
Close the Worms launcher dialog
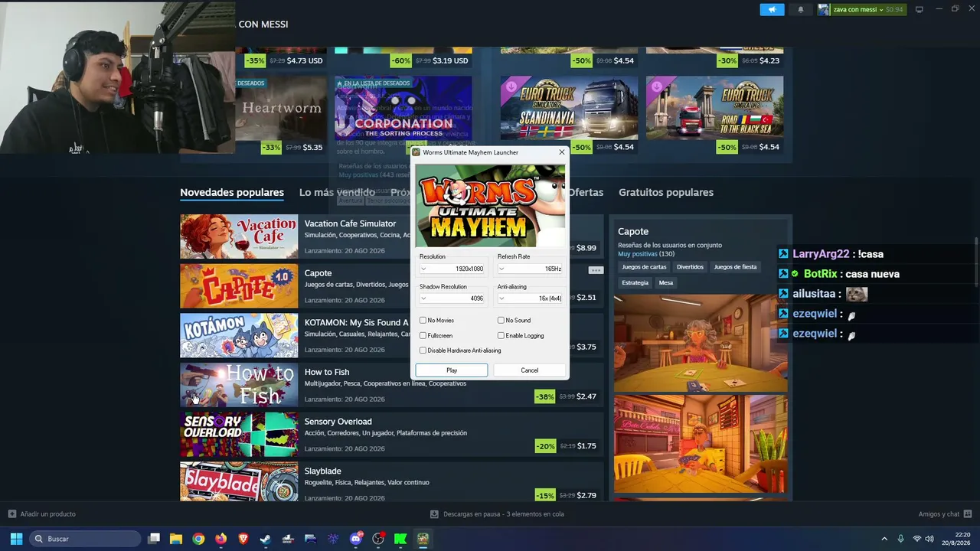[x=561, y=152]
